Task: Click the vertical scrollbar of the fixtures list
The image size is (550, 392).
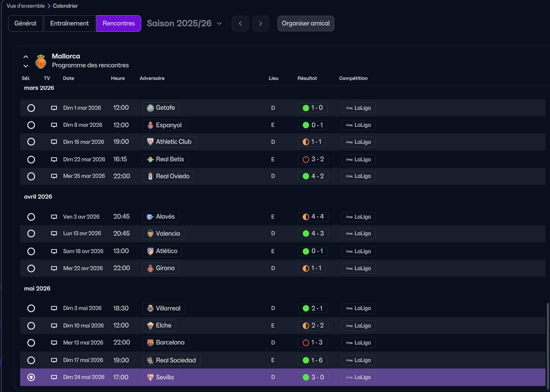Action: tap(546, 346)
